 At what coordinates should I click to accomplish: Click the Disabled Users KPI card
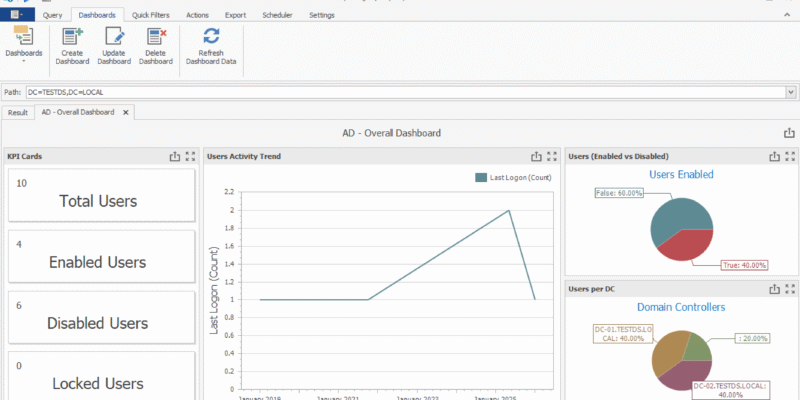click(102, 317)
